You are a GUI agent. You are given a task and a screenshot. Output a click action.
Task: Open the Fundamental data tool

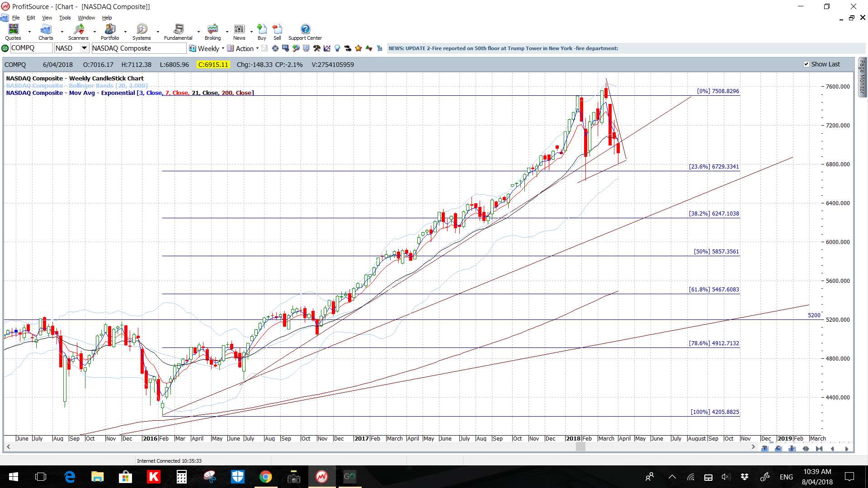tap(178, 32)
